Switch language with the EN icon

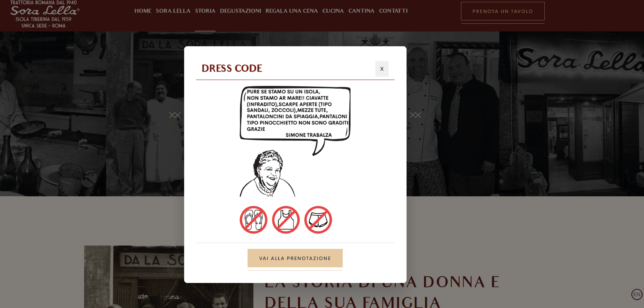(636, 294)
